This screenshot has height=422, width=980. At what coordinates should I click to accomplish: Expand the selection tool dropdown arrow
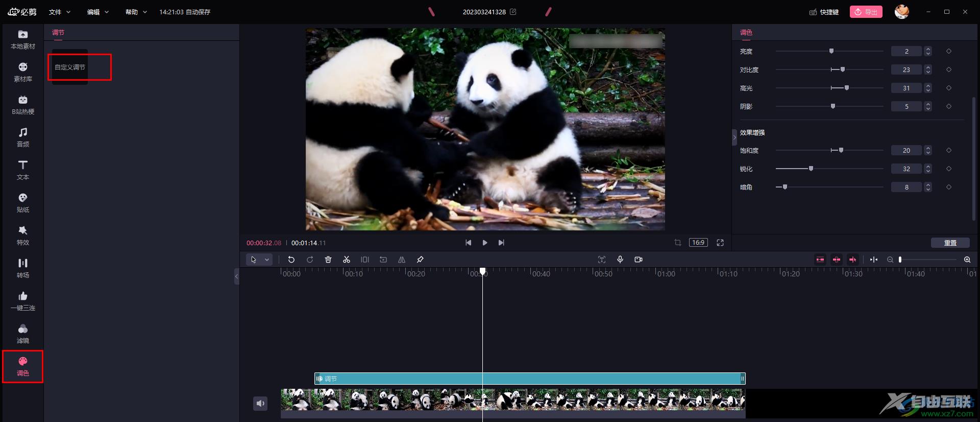pos(266,260)
